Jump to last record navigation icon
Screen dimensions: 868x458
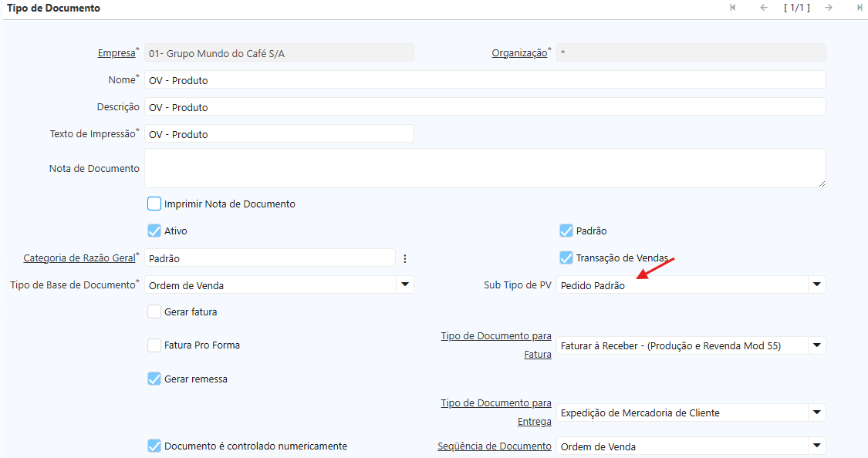pyautogui.click(x=860, y=8)
